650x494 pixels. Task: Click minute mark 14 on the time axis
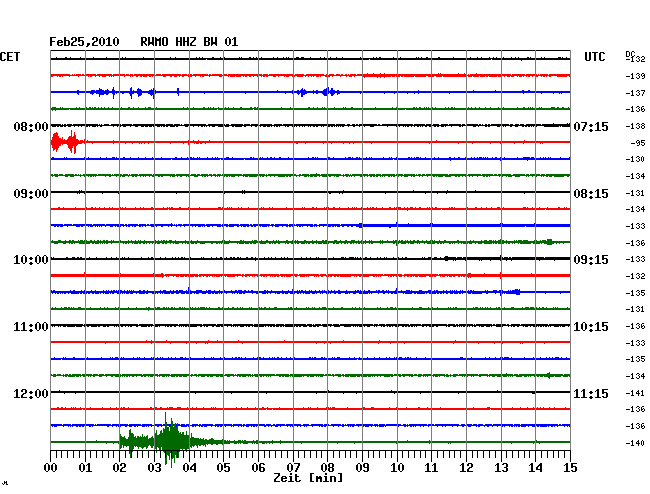535,468
